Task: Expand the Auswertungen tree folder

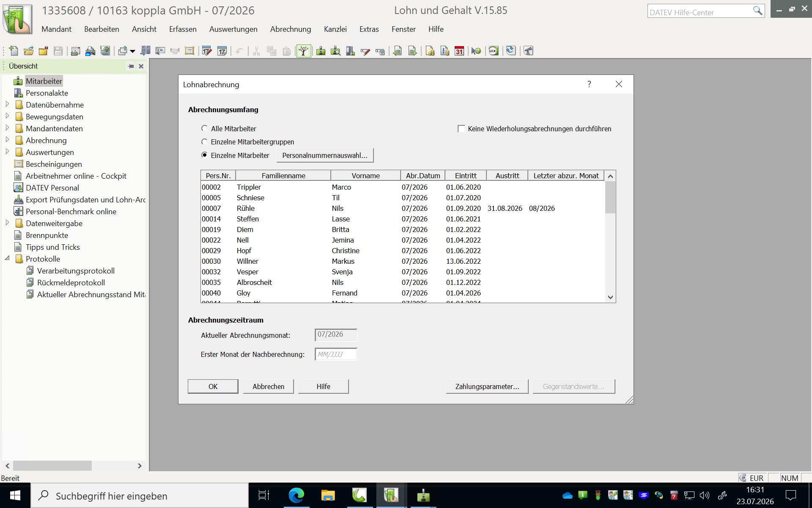Action: tap(7, 152)
